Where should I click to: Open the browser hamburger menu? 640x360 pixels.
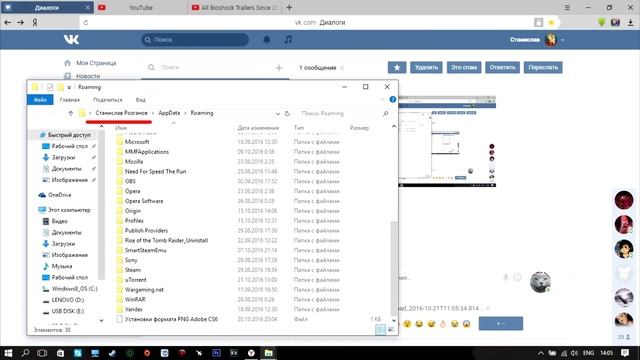tap(567, 7)
